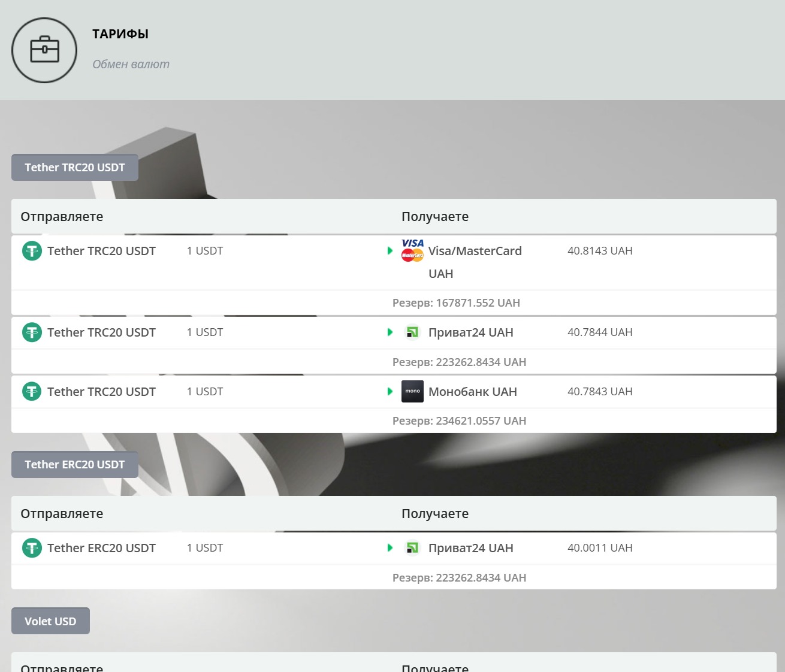
Task: Open the Volet USD section
Action: 50,621
